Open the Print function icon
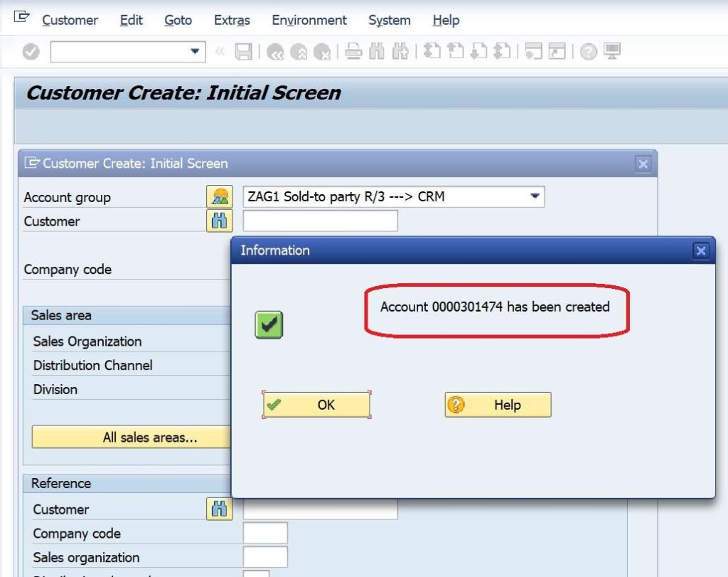The width and height of the screenshot is (728, 577). pos(352,51)
